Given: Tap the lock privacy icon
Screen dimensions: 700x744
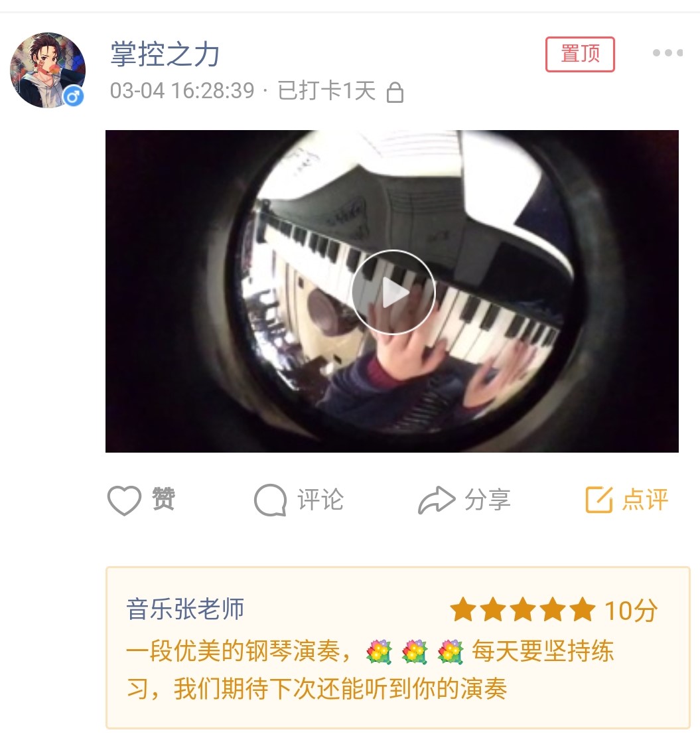Looking at the screenshot, I should click(x=395, y=92).
